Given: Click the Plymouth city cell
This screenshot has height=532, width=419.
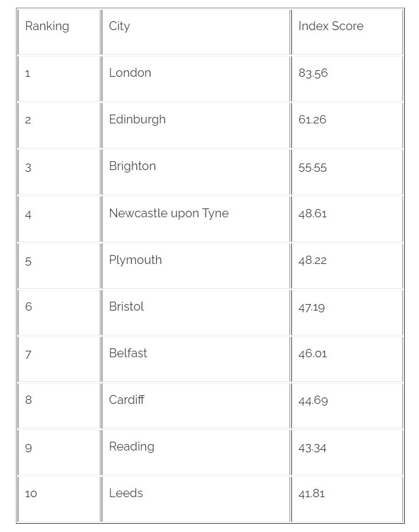Looking at the screenshot, I should (135, 260).
